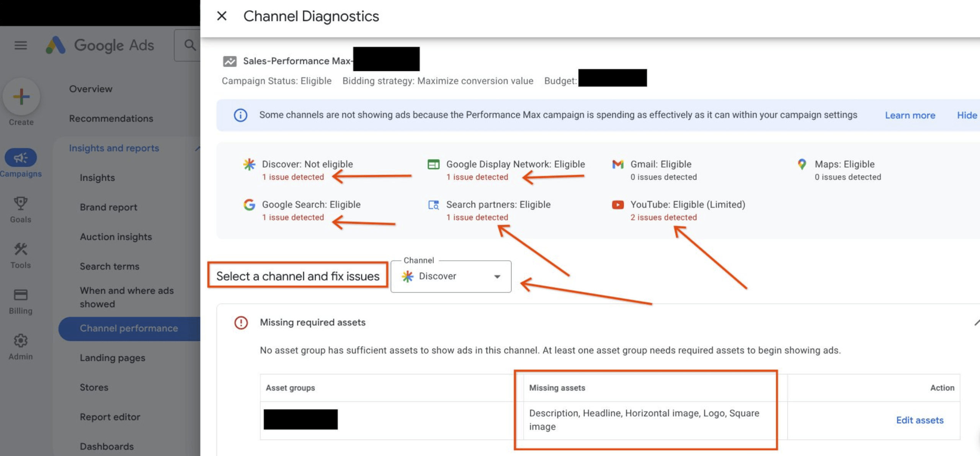Select Channel performance menu item
This screenshot has height=456, width=980.
tap(129, 329)
